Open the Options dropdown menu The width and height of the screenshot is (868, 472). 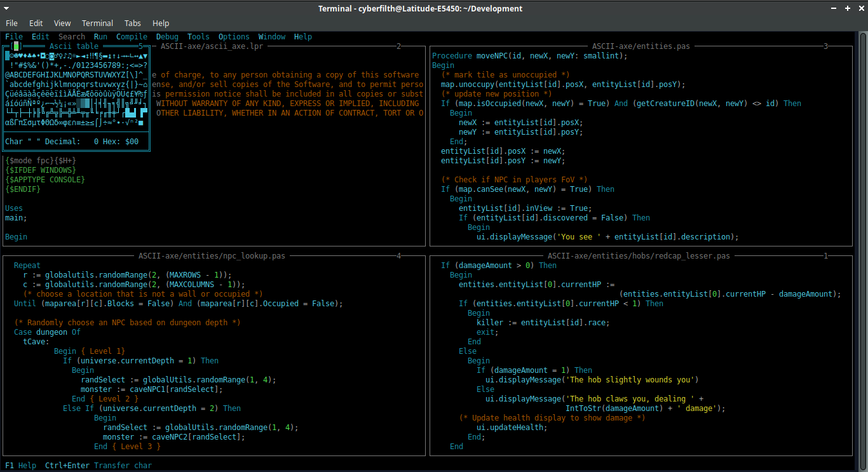(x=234, y=36)
